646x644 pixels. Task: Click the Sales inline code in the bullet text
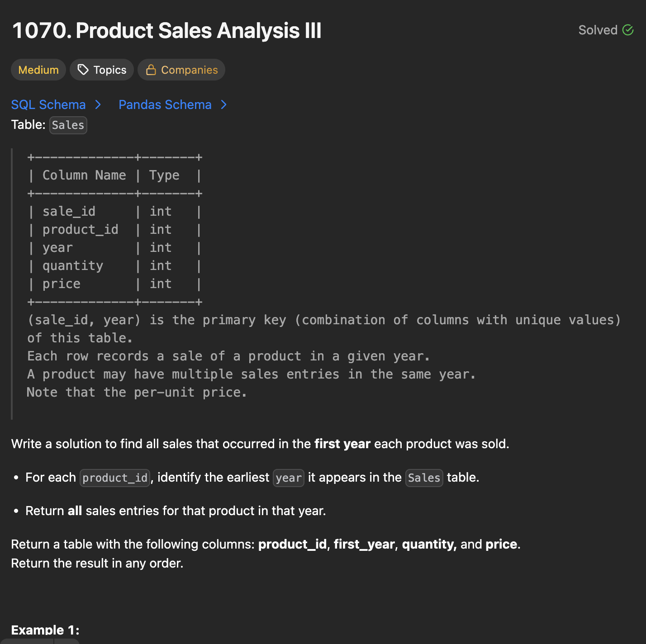point(424,478)
